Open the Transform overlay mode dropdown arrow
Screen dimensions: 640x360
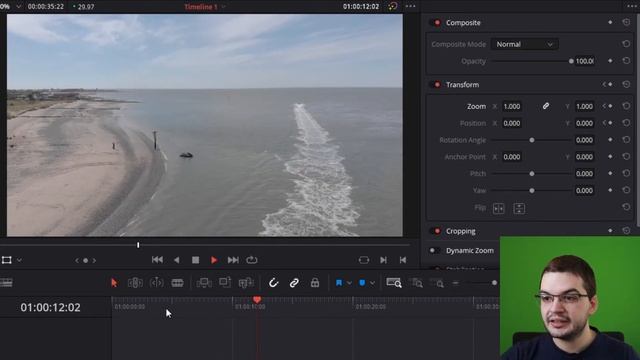pos(19,260)
